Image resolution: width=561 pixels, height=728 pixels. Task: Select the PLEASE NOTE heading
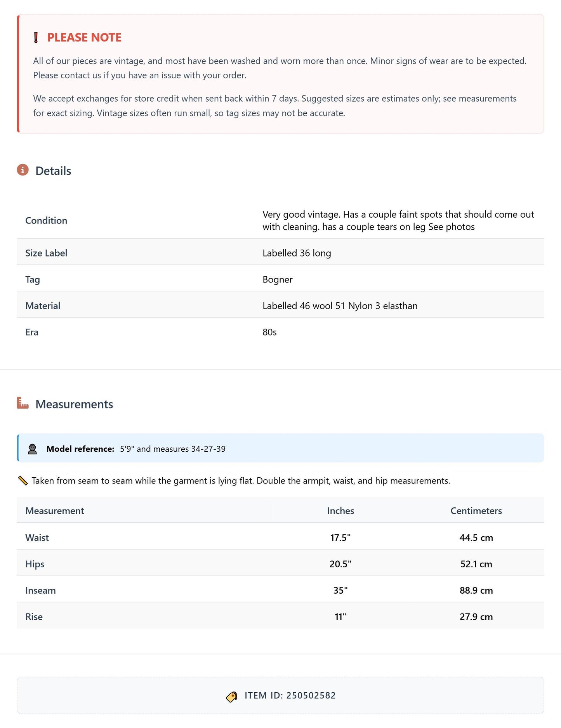[x=84, y=37]
